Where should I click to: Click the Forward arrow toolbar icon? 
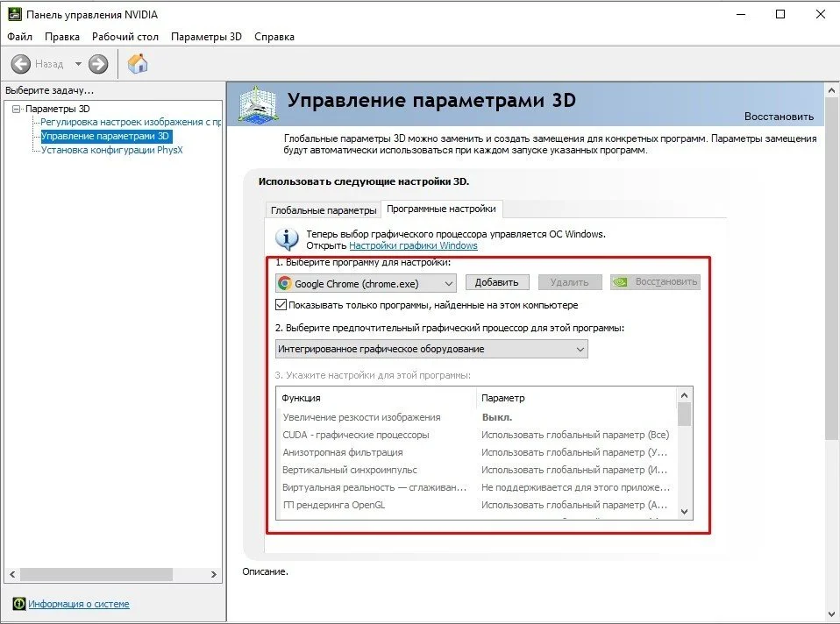(x=98, y=64)
